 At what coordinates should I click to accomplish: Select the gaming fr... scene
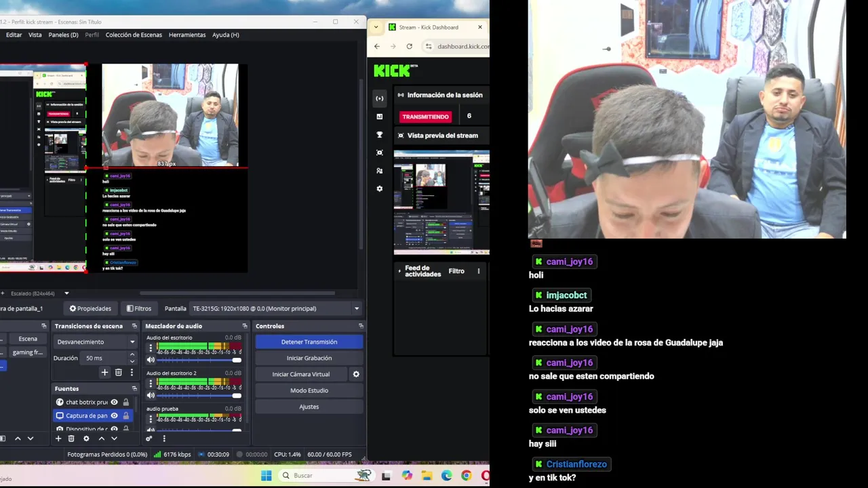point(28,352)
